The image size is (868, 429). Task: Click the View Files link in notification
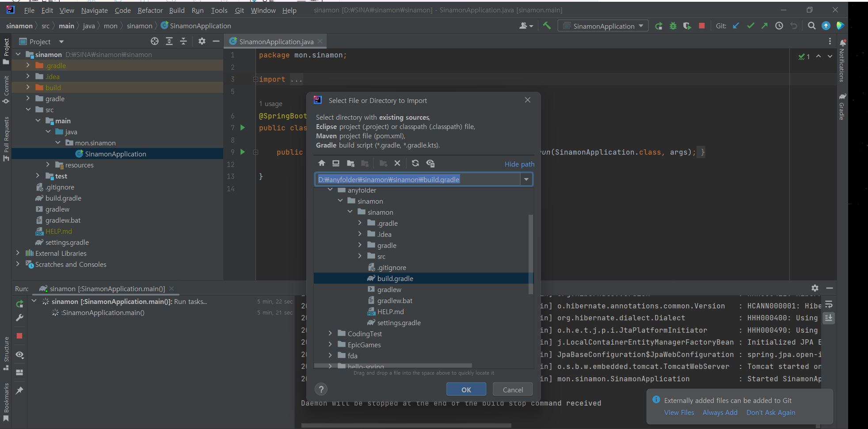click(679, 413)
